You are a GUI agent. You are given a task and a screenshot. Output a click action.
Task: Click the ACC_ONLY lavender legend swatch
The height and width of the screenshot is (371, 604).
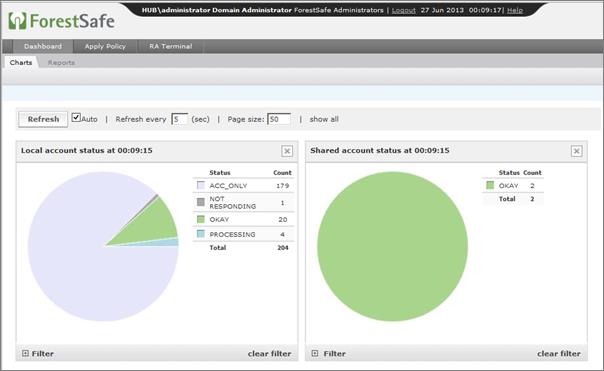point(201,185)
